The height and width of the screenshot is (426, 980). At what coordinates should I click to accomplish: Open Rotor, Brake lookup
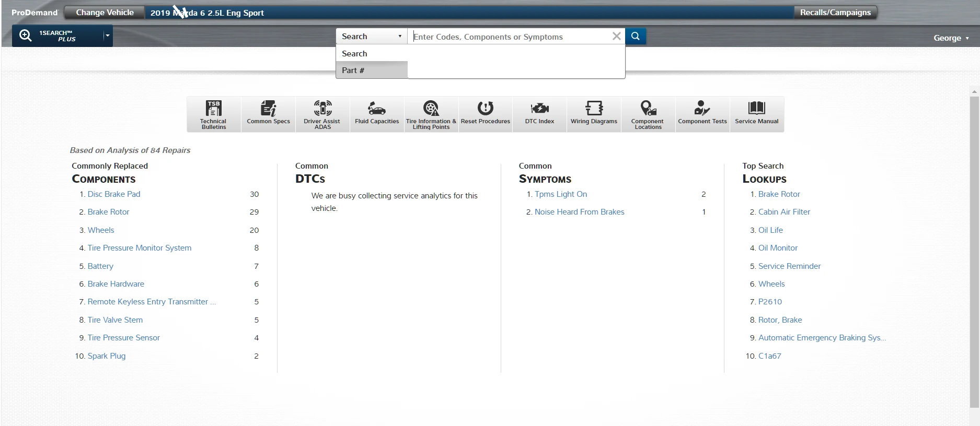coord(780,320)
